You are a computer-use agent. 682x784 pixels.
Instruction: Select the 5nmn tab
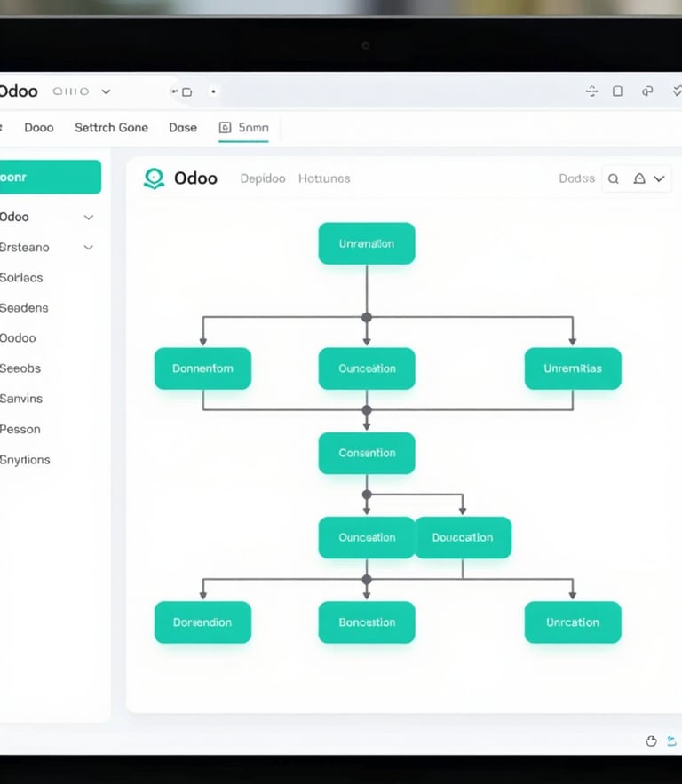click(243, 128)
